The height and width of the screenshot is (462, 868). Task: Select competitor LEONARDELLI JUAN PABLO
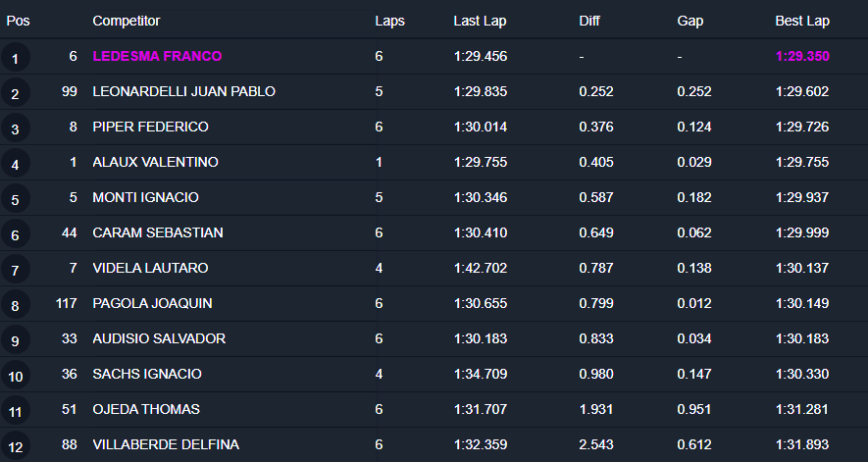click(183, 91)
